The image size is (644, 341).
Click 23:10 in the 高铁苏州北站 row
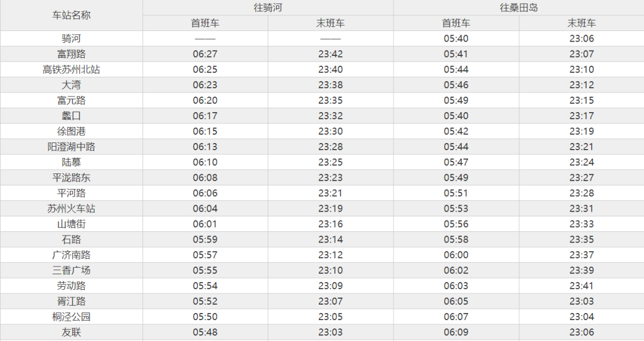pyautogui.click(x=581, y=69)
